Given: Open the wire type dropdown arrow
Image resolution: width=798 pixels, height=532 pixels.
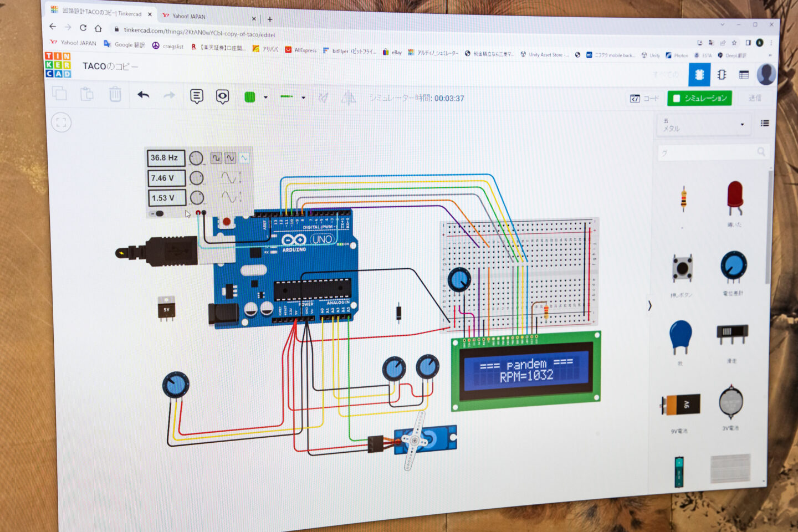Looking at the screenshot, I should (303, 98).
